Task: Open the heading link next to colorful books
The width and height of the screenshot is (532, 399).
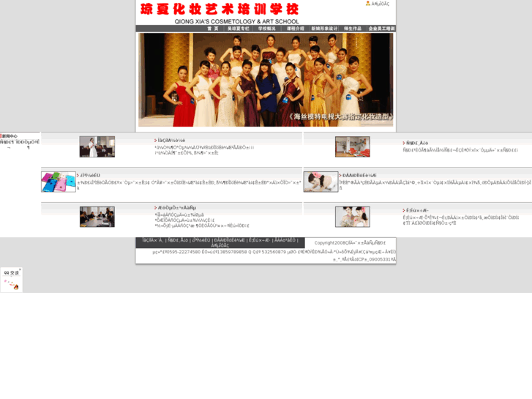Action: 90,175
